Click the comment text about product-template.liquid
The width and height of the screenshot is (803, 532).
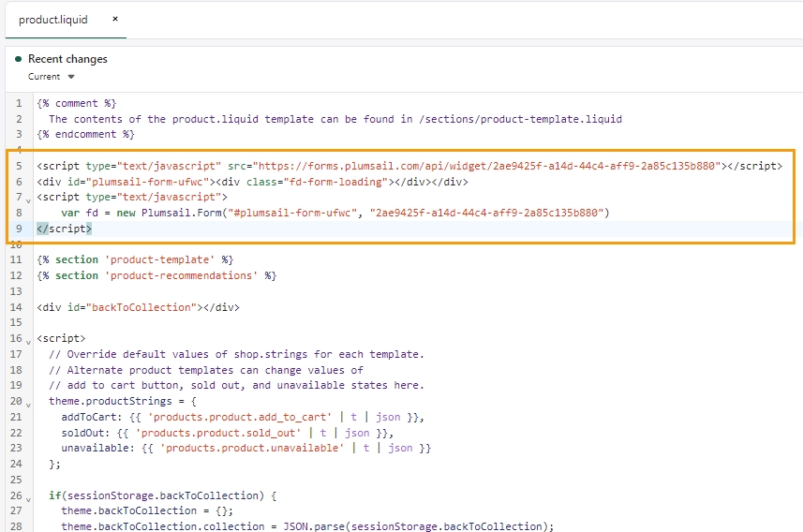[x=335, y=119]
